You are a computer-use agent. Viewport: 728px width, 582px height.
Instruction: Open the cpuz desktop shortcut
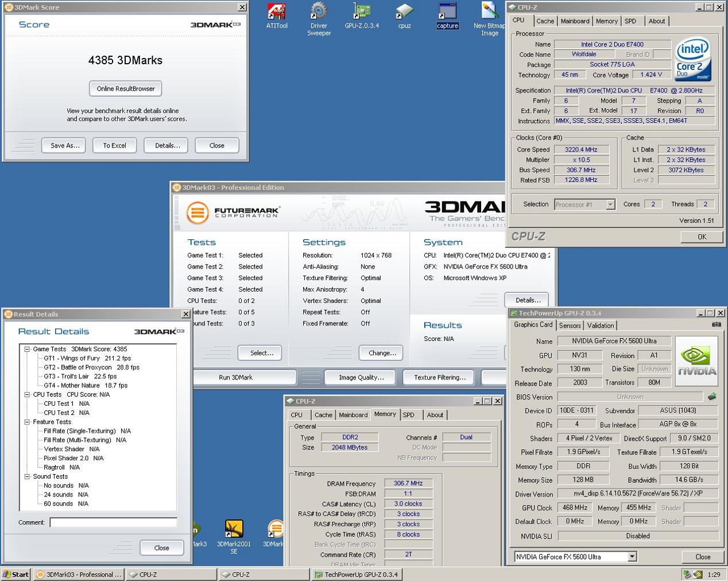[x=404, y=16]
